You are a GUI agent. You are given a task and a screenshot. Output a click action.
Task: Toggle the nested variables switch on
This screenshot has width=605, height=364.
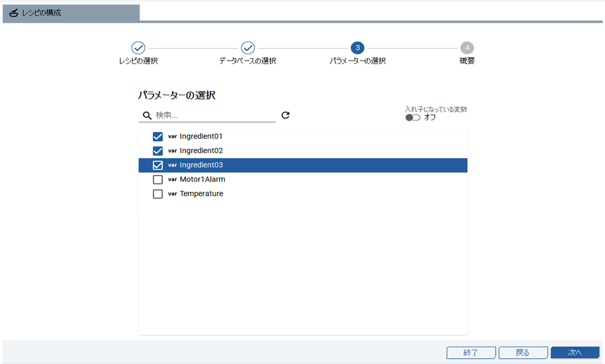click(x=412, y=118)
